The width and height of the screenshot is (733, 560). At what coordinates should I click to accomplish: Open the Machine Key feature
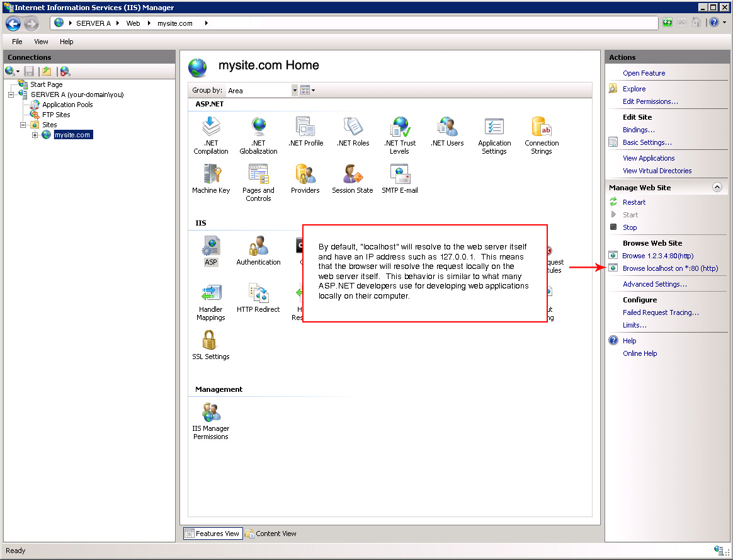(x=211, y=178)
